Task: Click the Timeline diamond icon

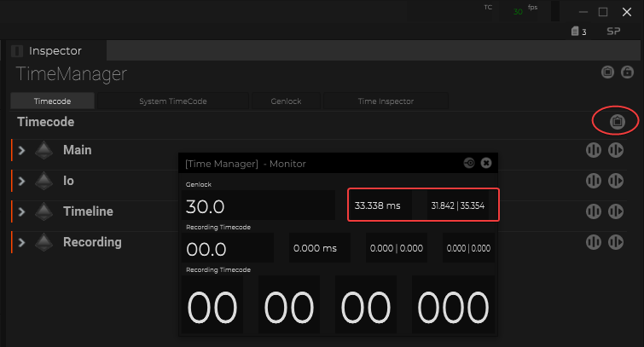Action: click(x=44, y=212)
